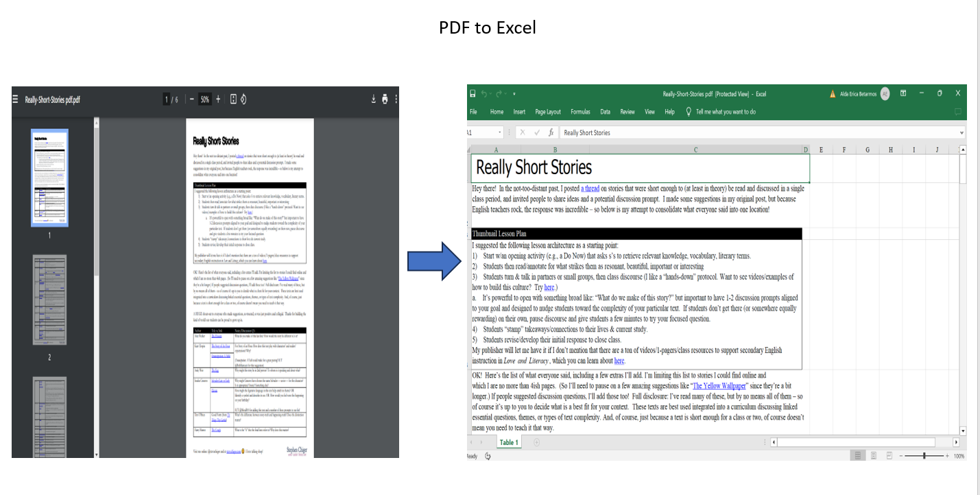
Task: Switch to the Insert ribbon tab
Action: [x=519, y=112]
